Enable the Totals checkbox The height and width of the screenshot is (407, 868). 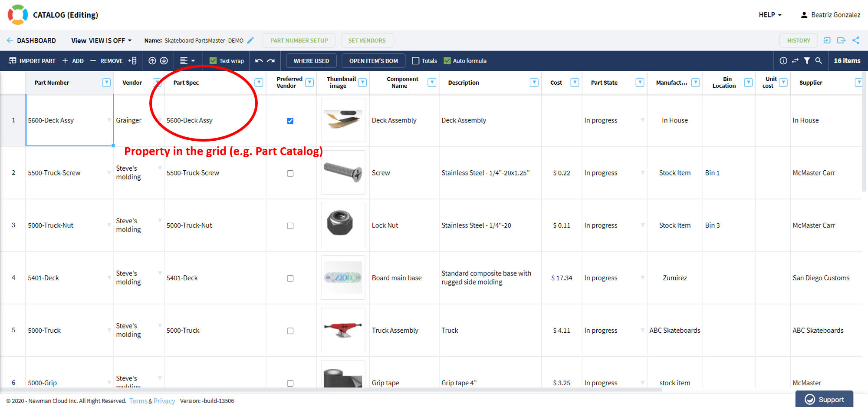pyautogui.click(x=416, y=60)
